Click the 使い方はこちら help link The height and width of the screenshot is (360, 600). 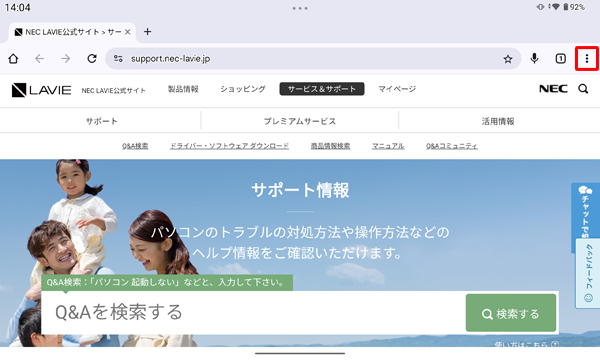tap(527, 344)
